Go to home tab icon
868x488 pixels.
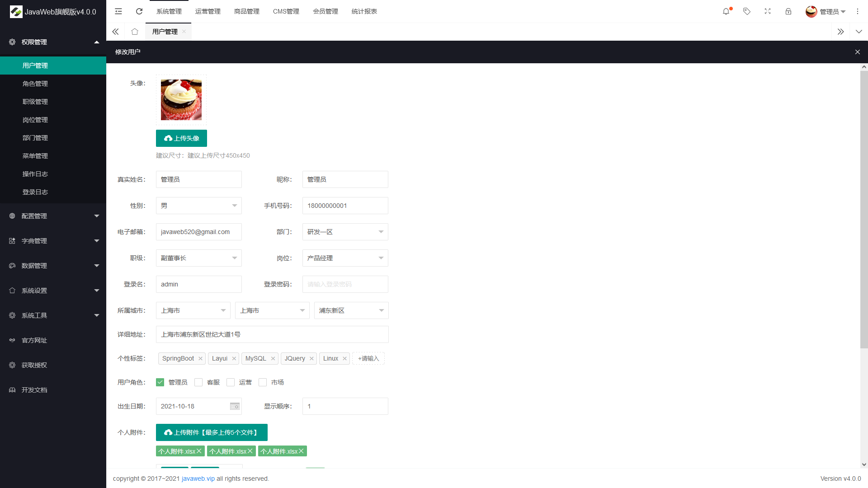pyautogui.click(x=135, y=32)
